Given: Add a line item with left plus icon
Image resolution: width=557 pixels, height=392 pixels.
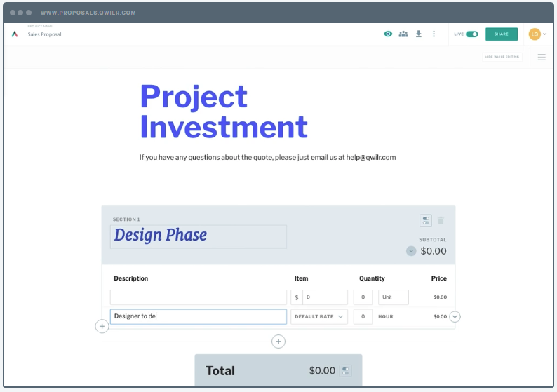Looking at the screenshot, I should 102,326.
